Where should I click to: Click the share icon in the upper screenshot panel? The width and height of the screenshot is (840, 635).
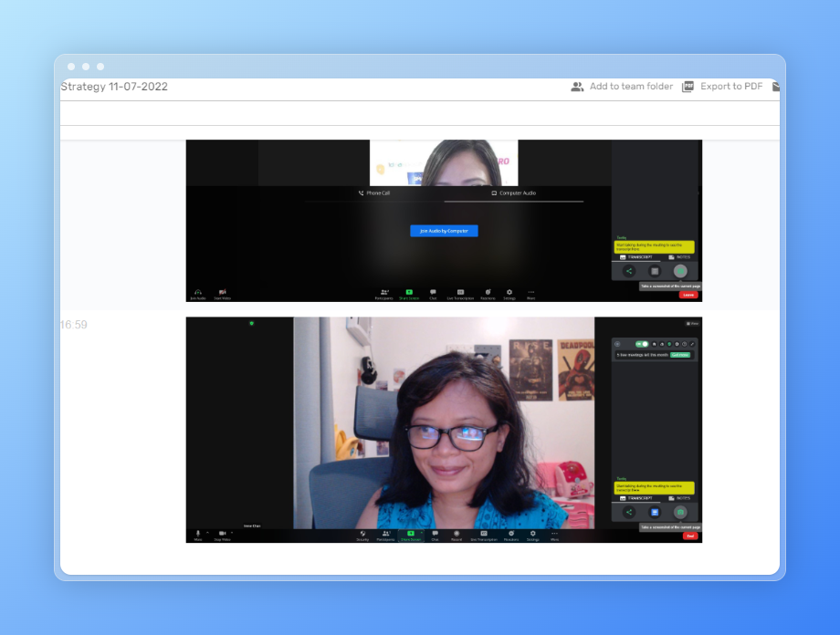pyautogui.click(x=629, y=271)
